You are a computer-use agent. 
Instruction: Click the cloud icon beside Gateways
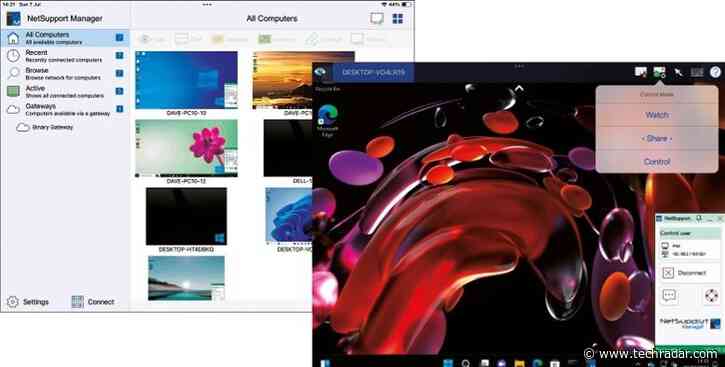point(13,110)
